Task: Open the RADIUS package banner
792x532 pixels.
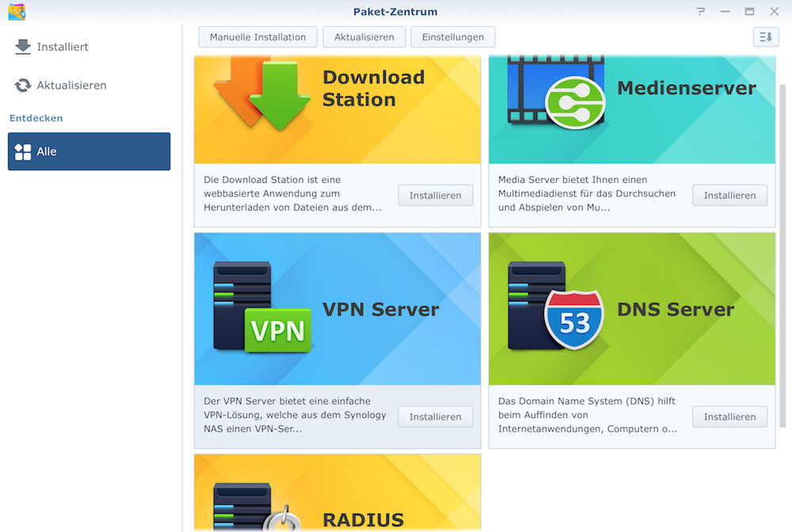Action: coord(337,492)
